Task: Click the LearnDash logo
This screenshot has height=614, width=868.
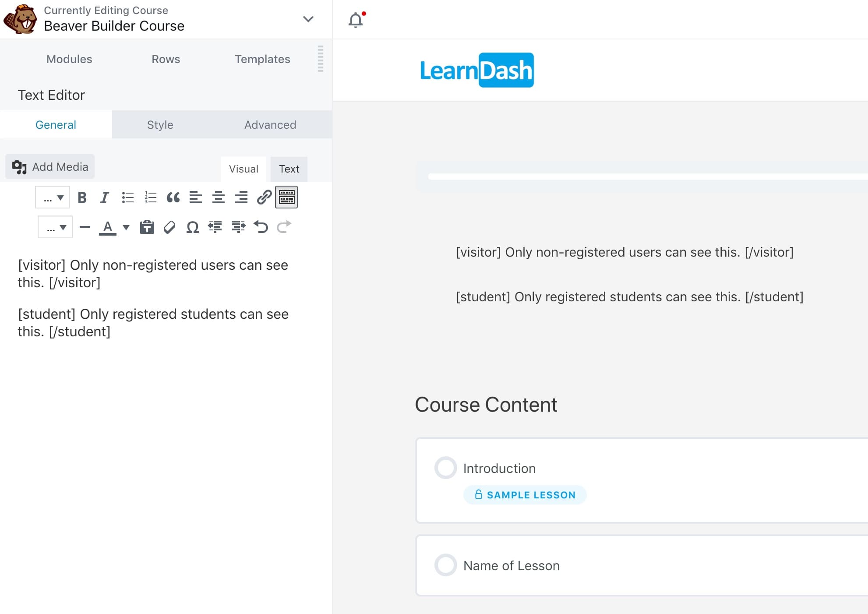Action: [x=477, y=70]
